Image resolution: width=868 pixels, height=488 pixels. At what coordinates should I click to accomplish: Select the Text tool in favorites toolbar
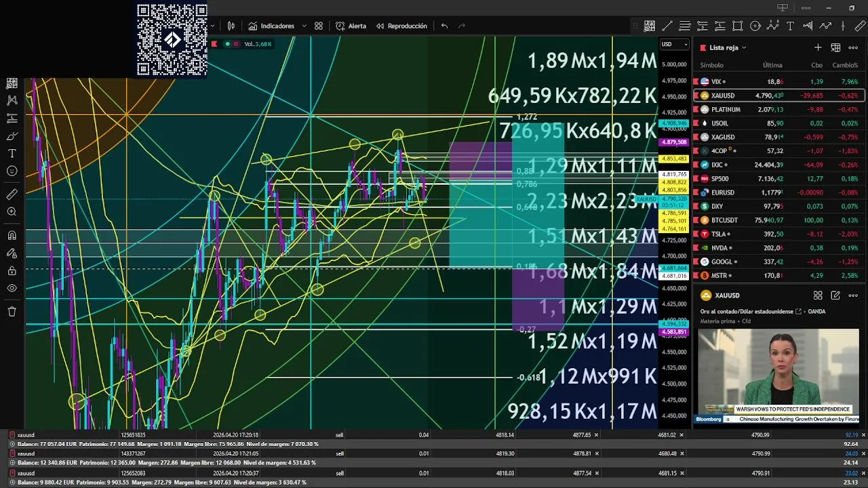click(790, 26)
